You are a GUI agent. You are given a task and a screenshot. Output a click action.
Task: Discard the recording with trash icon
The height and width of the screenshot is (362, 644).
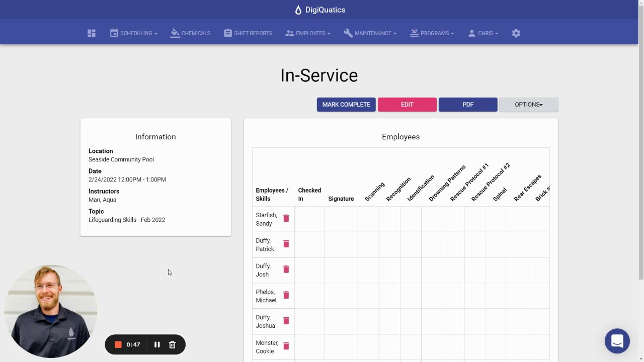[x=172, y=344]
